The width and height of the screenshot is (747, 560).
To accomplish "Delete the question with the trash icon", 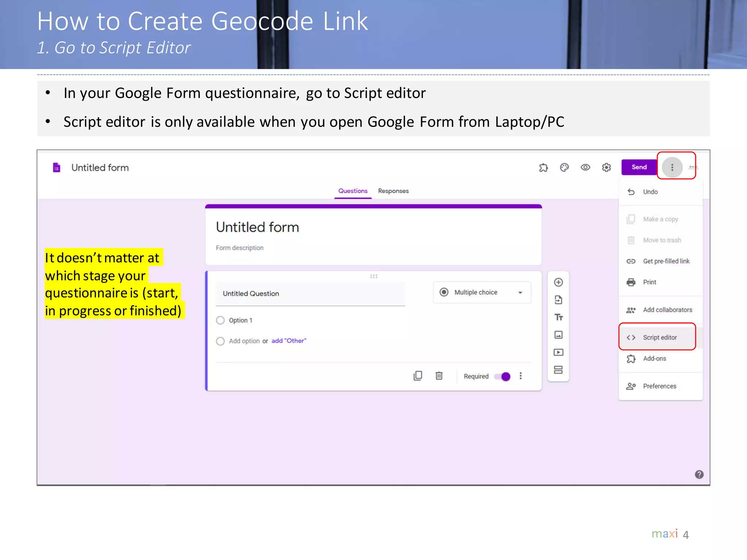I will click(439, 376).
